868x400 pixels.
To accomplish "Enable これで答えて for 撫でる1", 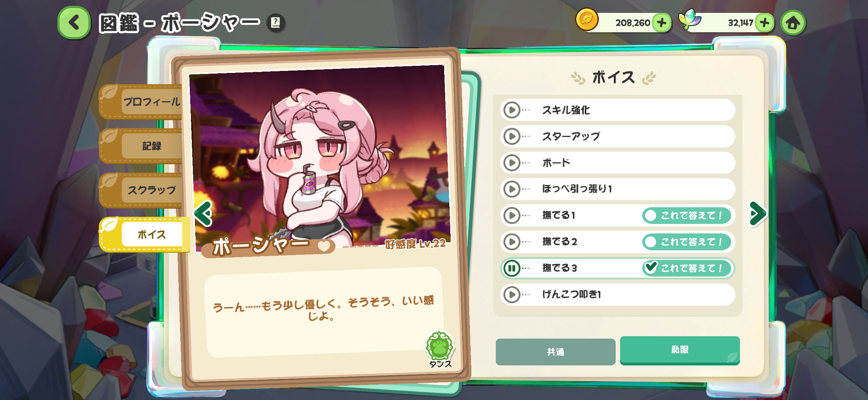I will (686, 215).
